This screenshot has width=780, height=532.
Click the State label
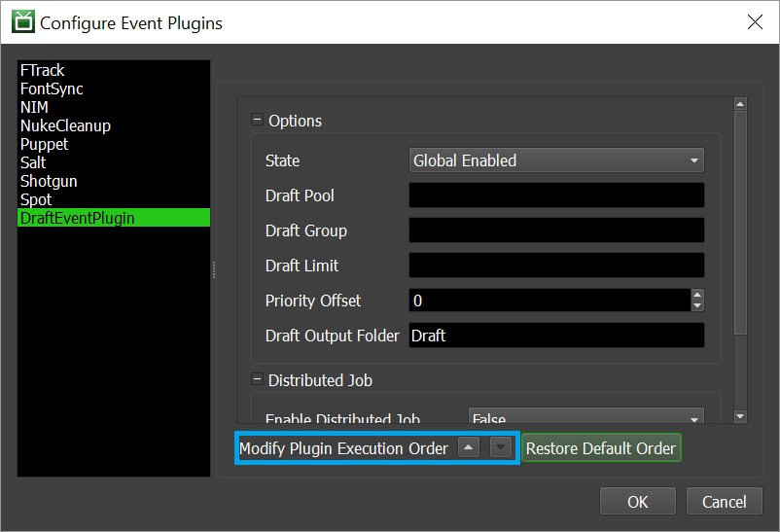283,160
